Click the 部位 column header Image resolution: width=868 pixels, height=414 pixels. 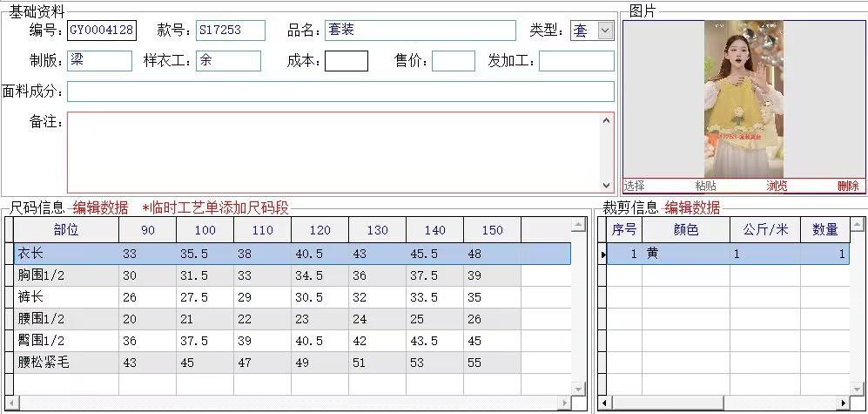tap(66, 230)
